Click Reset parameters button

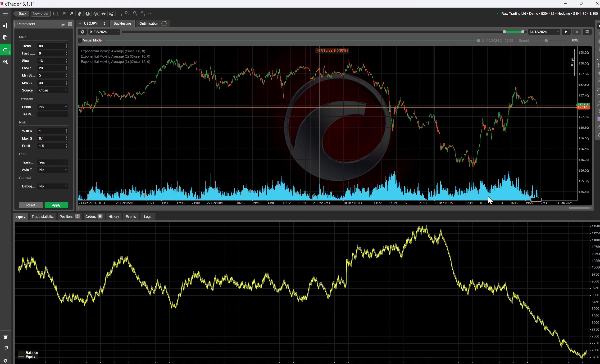[x=31, y=205]
